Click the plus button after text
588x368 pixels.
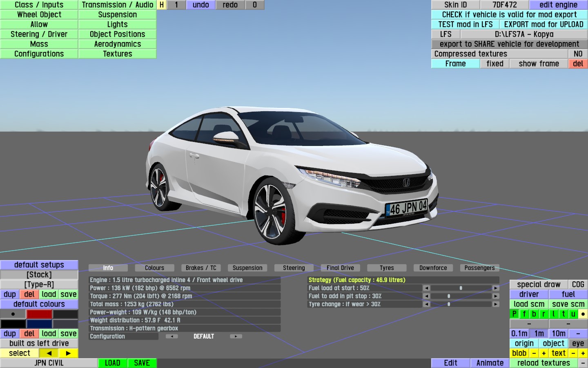(583, 353)
